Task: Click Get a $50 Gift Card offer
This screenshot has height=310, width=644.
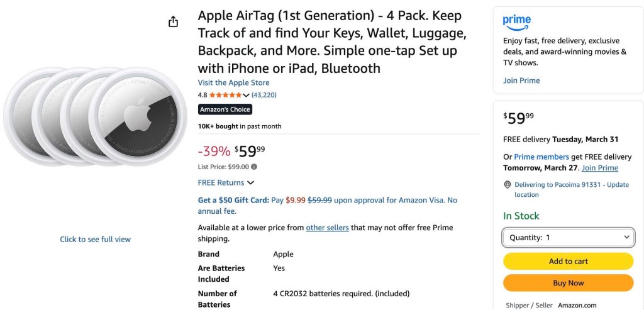Action: pyautogui.click(x=233, y=201)
